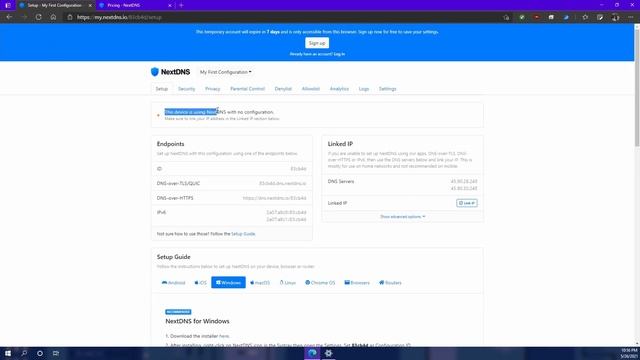Open the favorites star icon
The height and width of the screenshot is (360, 640).
tap(585, 17)
